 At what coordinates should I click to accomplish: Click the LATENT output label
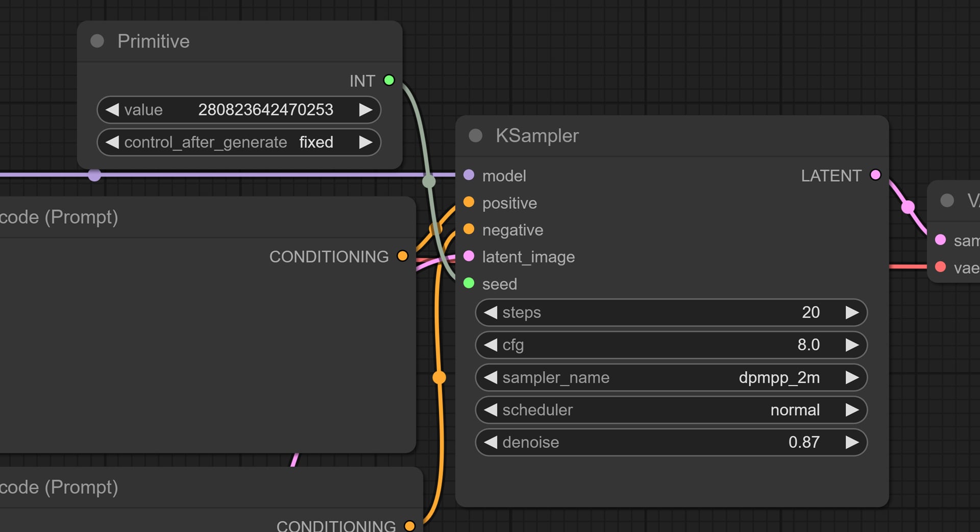tap(831, 176)
